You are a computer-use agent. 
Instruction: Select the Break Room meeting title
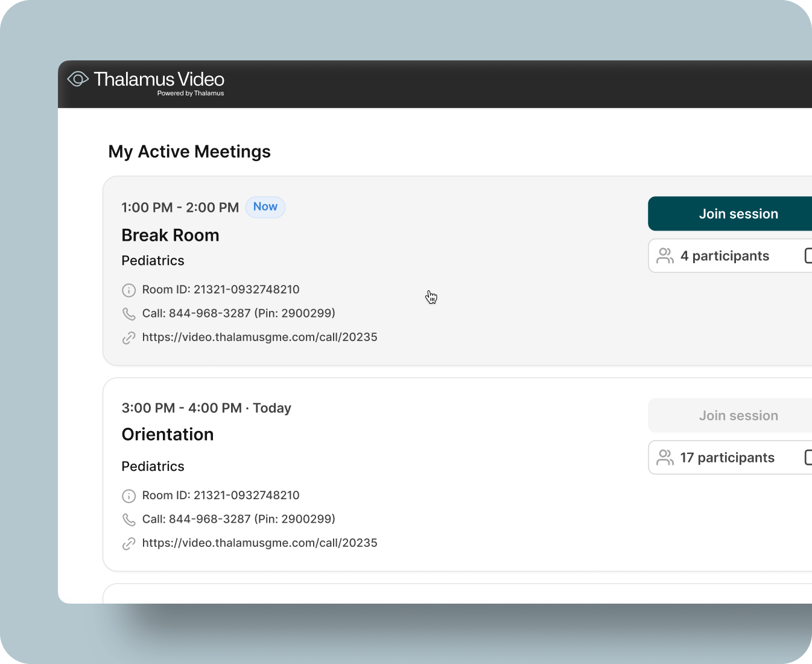point(170,235)
